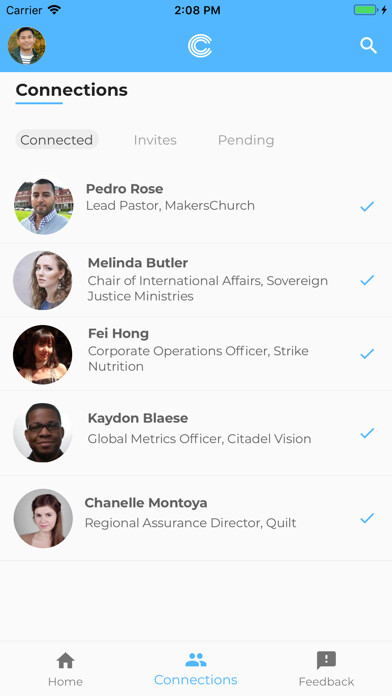Screen dimensions: 392x696
Task: Go to Home via house icon
Action: pyautogui.click(x=65, y=660)
